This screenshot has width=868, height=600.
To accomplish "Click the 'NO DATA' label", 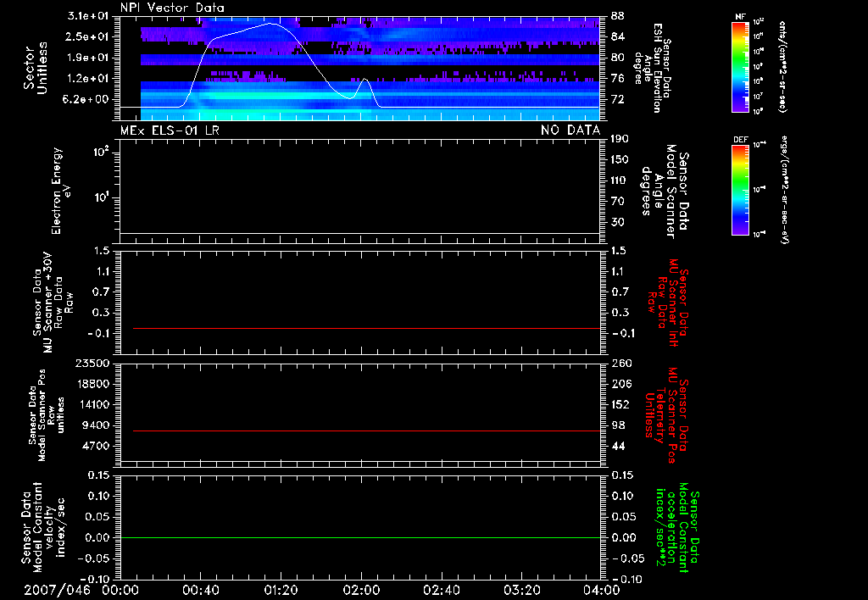I will pyautogui.click(x=570, y=130).
